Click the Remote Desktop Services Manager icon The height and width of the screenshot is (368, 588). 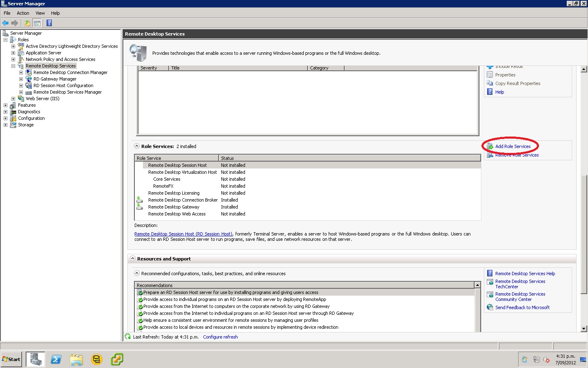[x=28, y=92]
